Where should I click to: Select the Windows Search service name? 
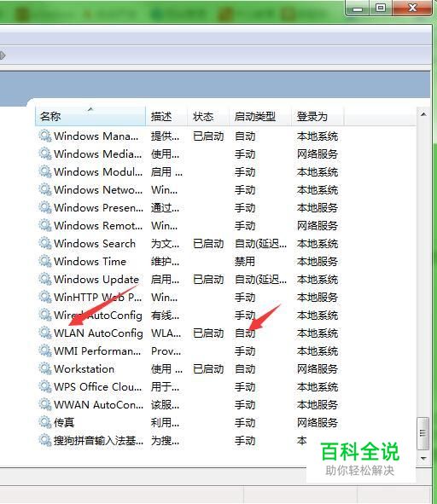coord(95,244)
